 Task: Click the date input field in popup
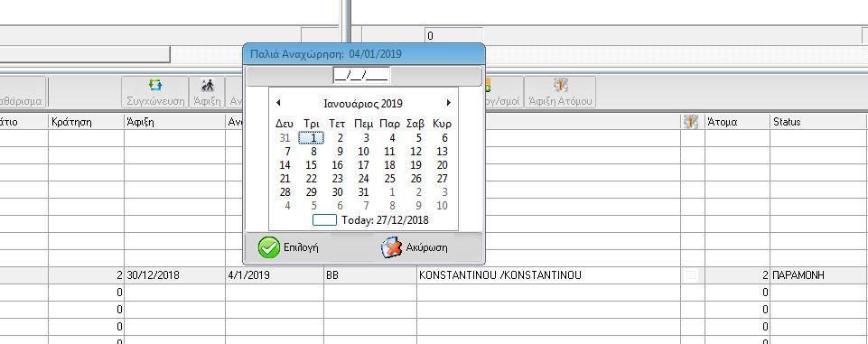coord(362,76)
